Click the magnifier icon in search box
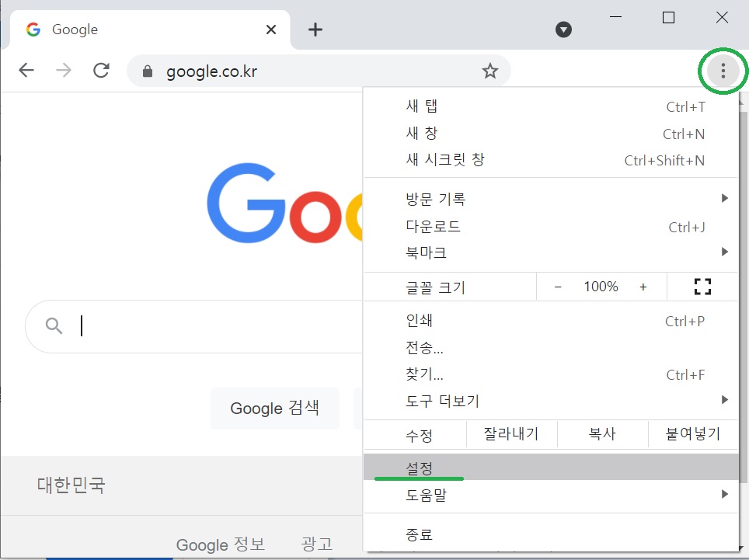This screenshot has height=560, width=749. (x=54, y=326)
